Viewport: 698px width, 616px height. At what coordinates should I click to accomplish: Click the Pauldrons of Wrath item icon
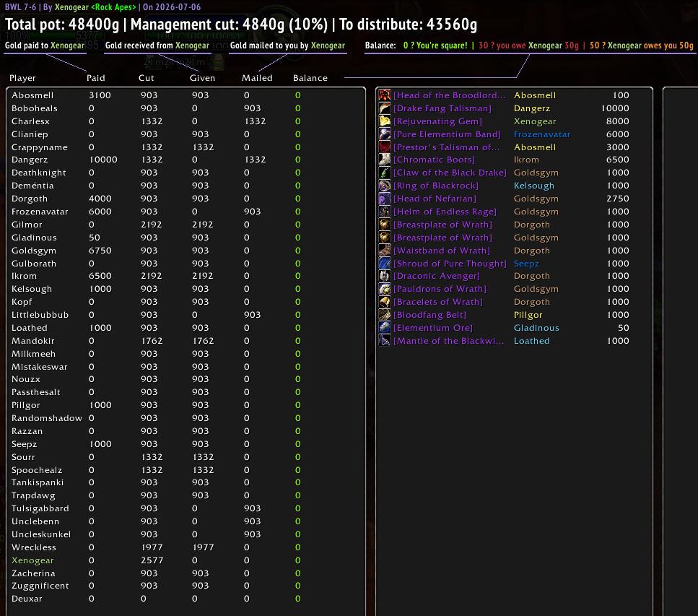click(x=385, y=289)
